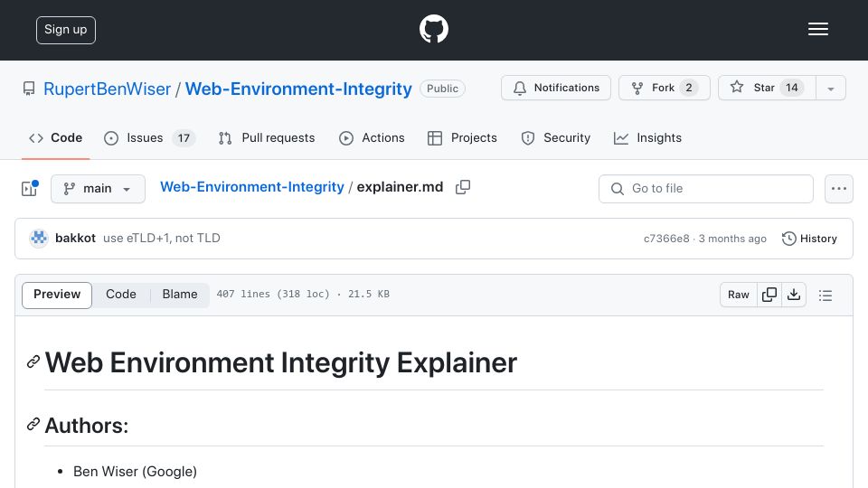Open the Insights tab
The height and width of the screenshot is (488, 868).
647,137
